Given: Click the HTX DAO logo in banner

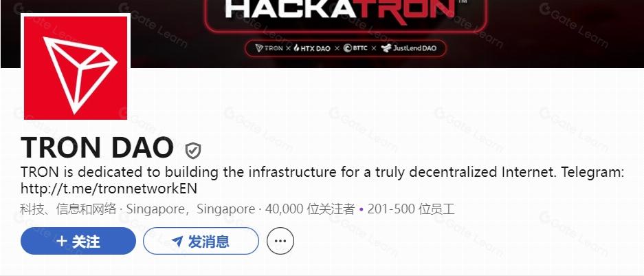Looking at the screenshot, I should pyautogui.click(x=312, y=48).
